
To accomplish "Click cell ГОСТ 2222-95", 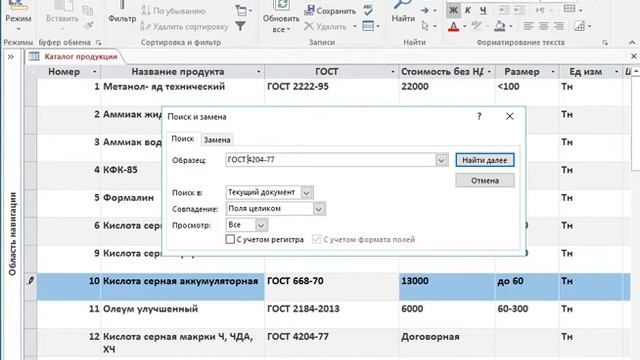I will 331,92.
